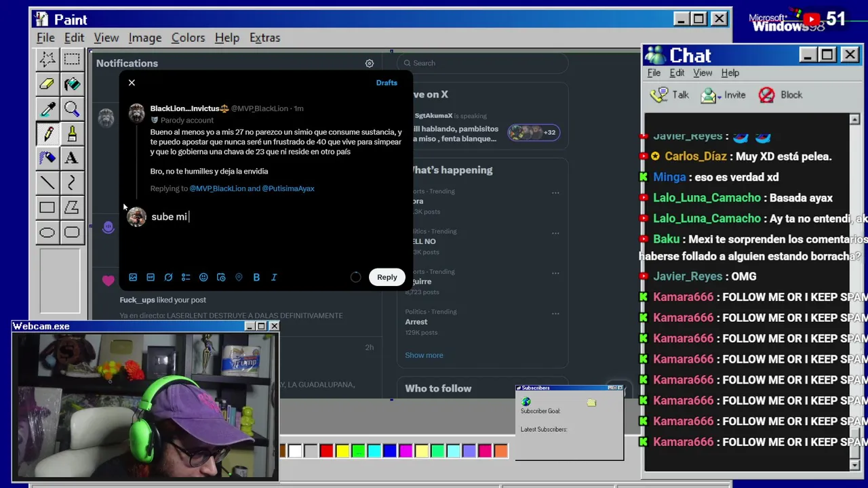Viewport: 868px width, 488px height.
Task: Click the Block button in Chat
Action: click(x=780, y=95)
